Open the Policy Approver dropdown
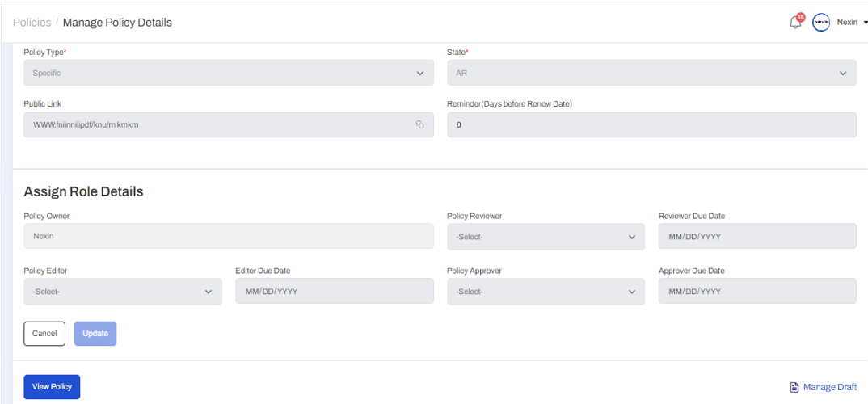The image size is (868, 404). pyautogui.click(x=546, y=292)
